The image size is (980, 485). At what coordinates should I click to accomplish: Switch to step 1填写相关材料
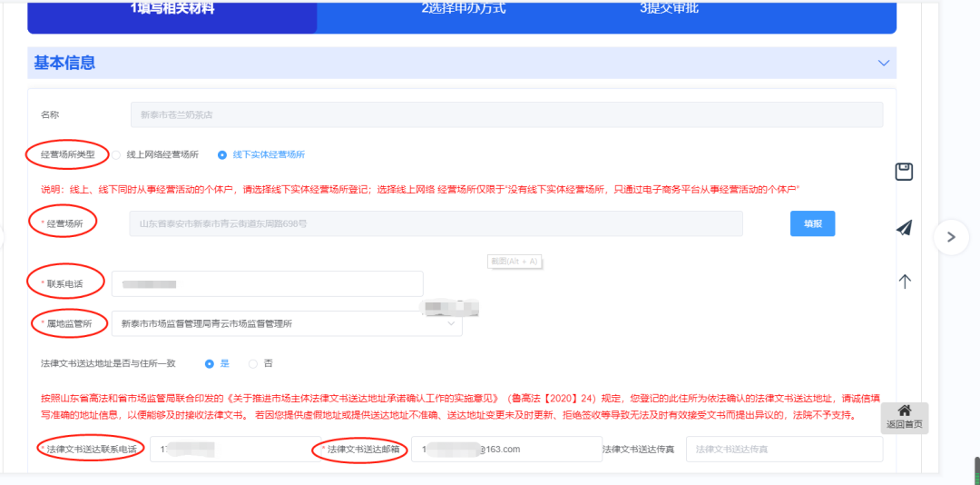coord(172,9)
